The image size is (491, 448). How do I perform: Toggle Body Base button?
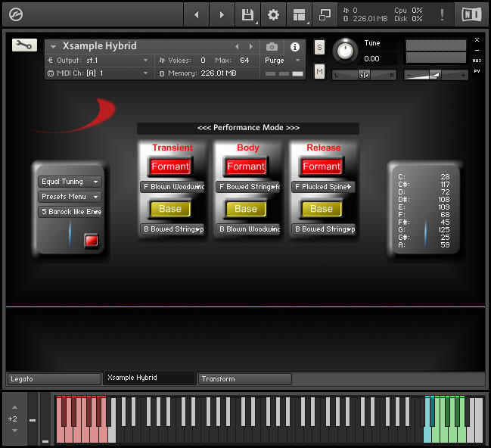246,209
